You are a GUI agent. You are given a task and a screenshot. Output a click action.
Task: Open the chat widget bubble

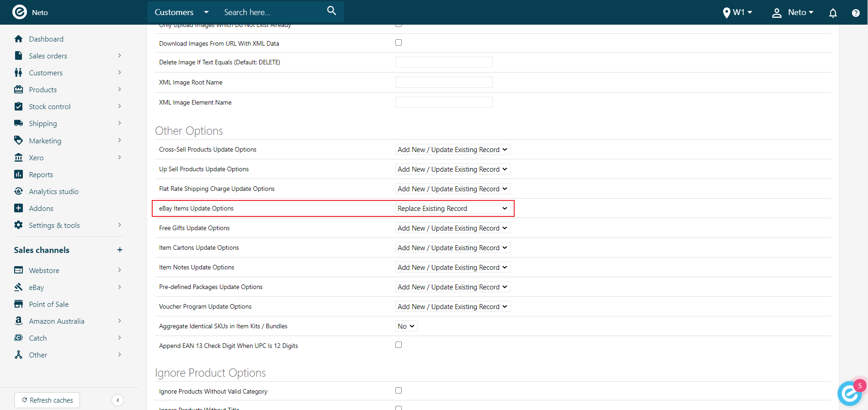click(x=850, y=393)
